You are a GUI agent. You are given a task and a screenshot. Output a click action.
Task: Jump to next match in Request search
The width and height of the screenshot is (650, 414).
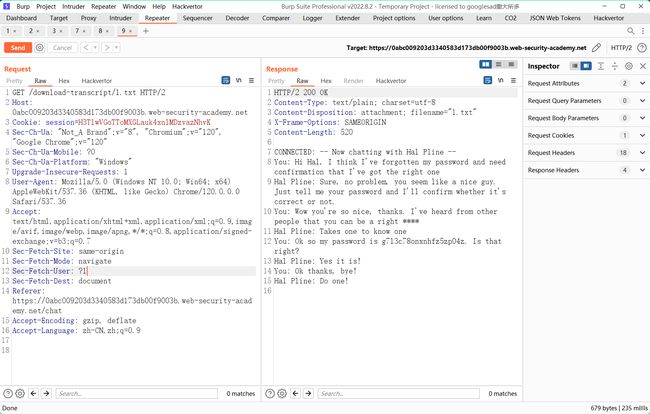(46, 393)
